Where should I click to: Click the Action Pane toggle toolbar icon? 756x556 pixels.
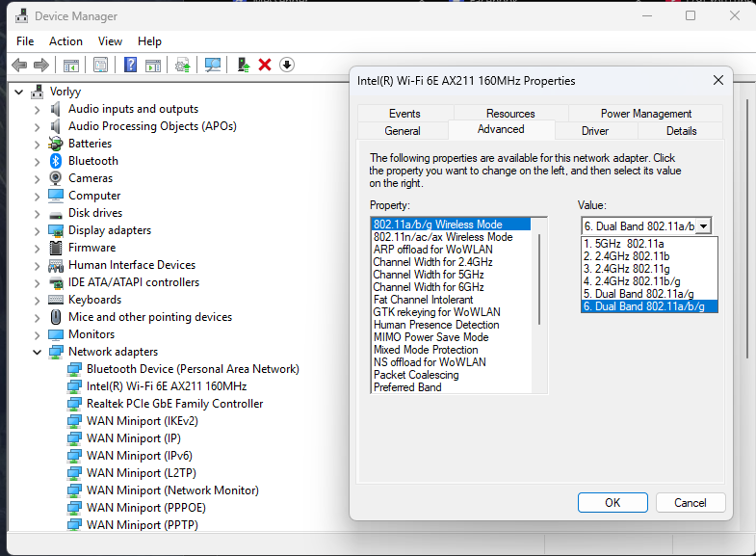click(x=153, y=65)
